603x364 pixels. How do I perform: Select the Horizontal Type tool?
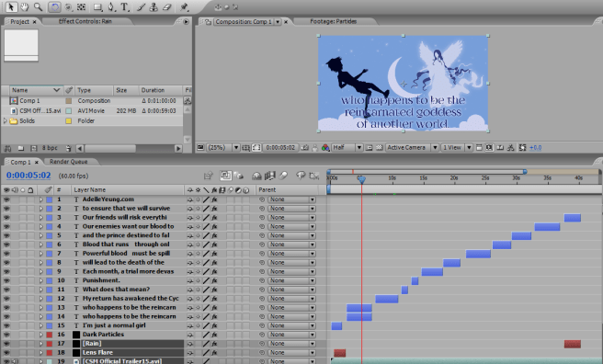pos(124,7)
